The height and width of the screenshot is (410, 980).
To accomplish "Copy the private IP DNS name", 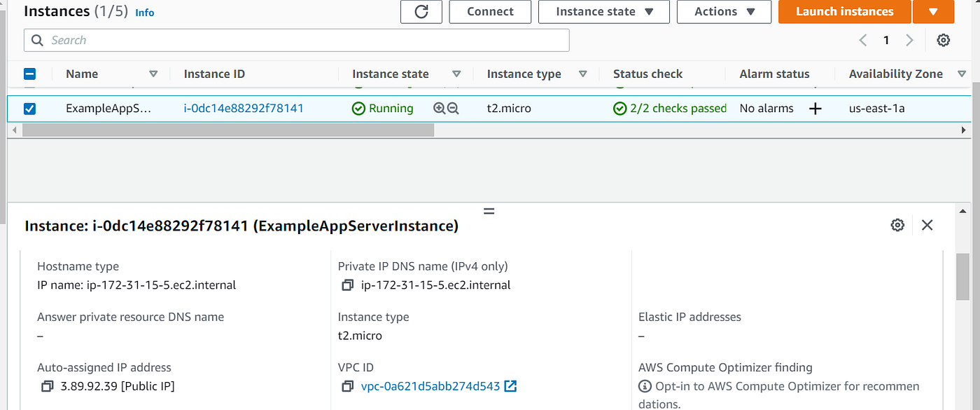I will click(348, 285).
